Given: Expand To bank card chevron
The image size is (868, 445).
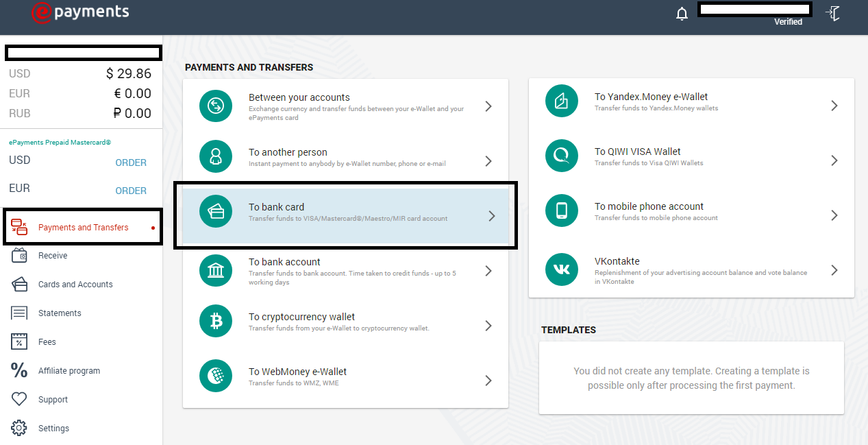Looking at the screenshot, I should click(x=491, y=216).
